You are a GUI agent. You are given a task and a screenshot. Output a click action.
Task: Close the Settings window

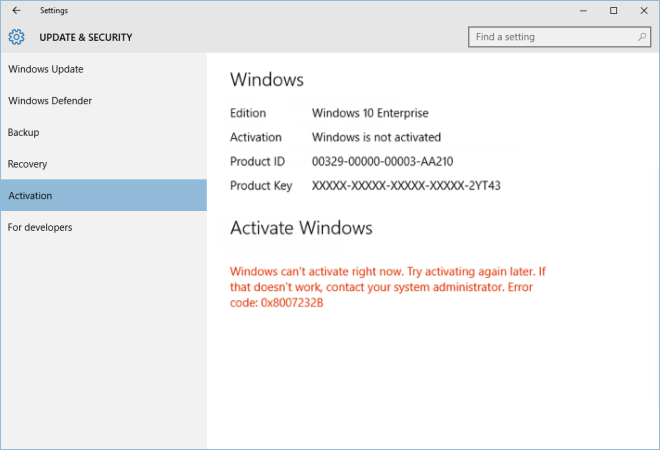tap(641, 10)
